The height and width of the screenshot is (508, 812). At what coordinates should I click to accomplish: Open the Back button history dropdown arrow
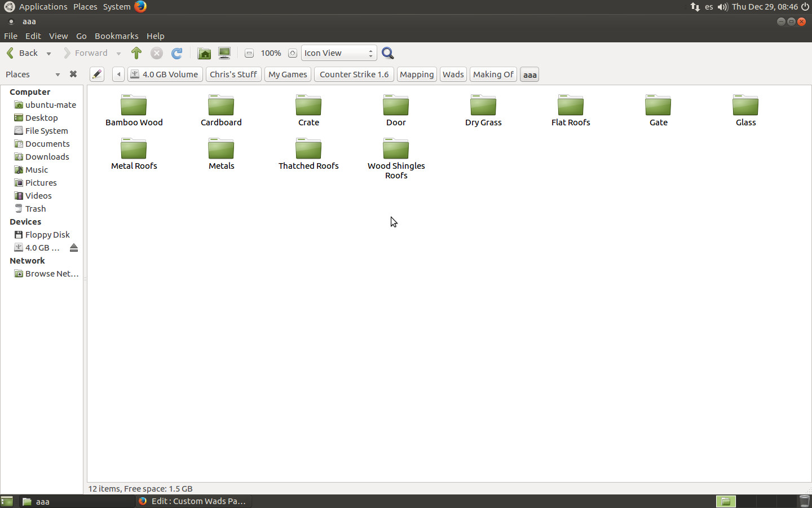tap(48, 52)
